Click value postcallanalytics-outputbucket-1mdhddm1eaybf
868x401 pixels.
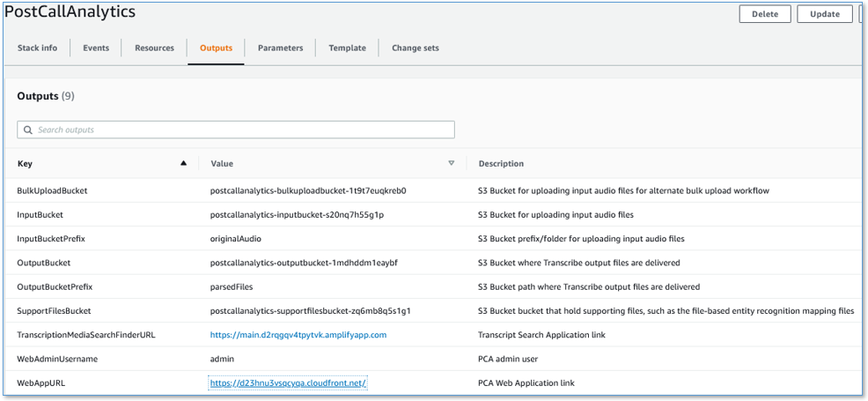(304, 263)
